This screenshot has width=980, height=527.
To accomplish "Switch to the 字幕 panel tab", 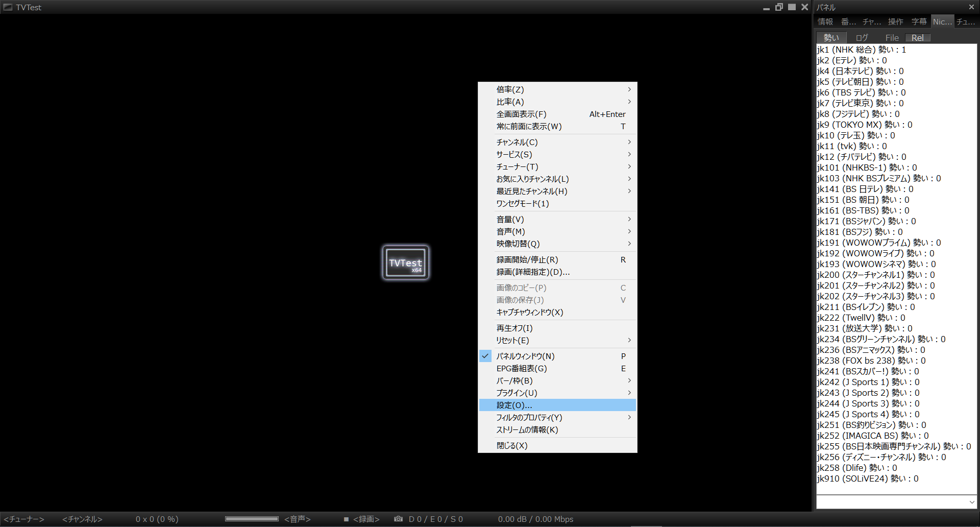I will click(919, 21).
